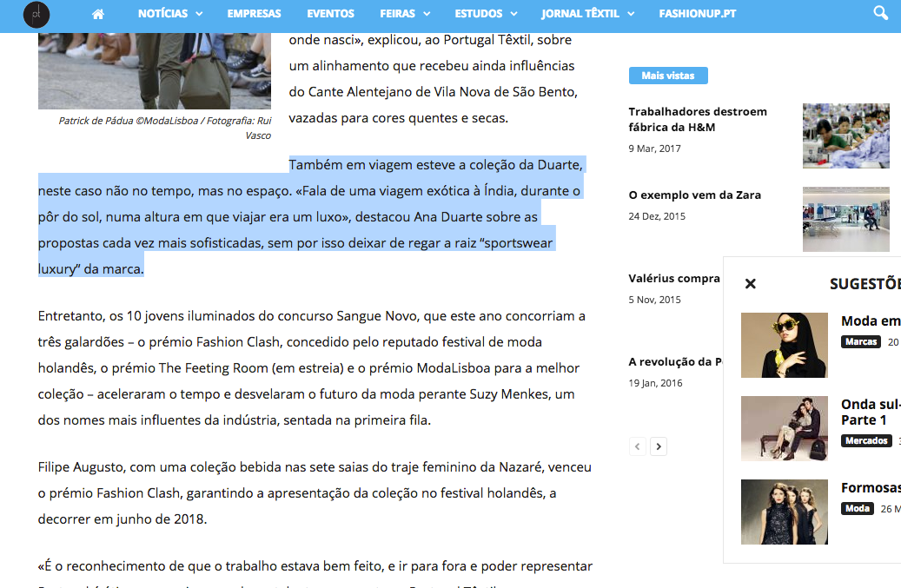
Task: Open the Feiras menu label
Action: [397, 14]
